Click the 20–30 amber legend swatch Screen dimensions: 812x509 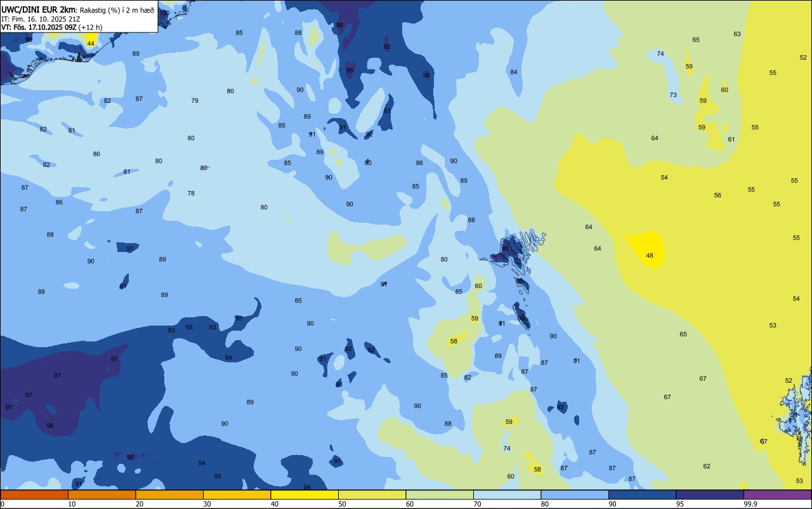coord(169,494)
